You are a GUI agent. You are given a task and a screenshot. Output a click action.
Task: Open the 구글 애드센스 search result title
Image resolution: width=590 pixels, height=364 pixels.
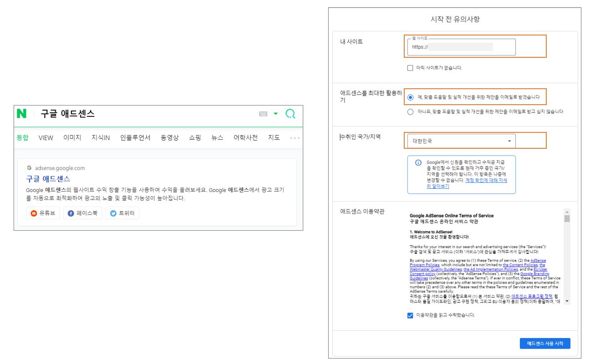point(48,179)
